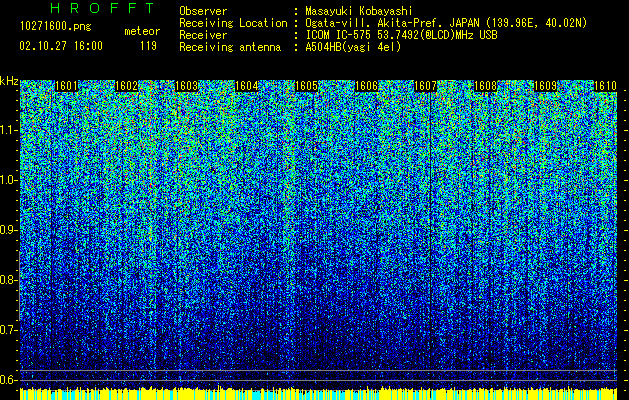The image size is (629, 400).
Task: Click the 1604 time marker
Action: click(x=246, y=86)
